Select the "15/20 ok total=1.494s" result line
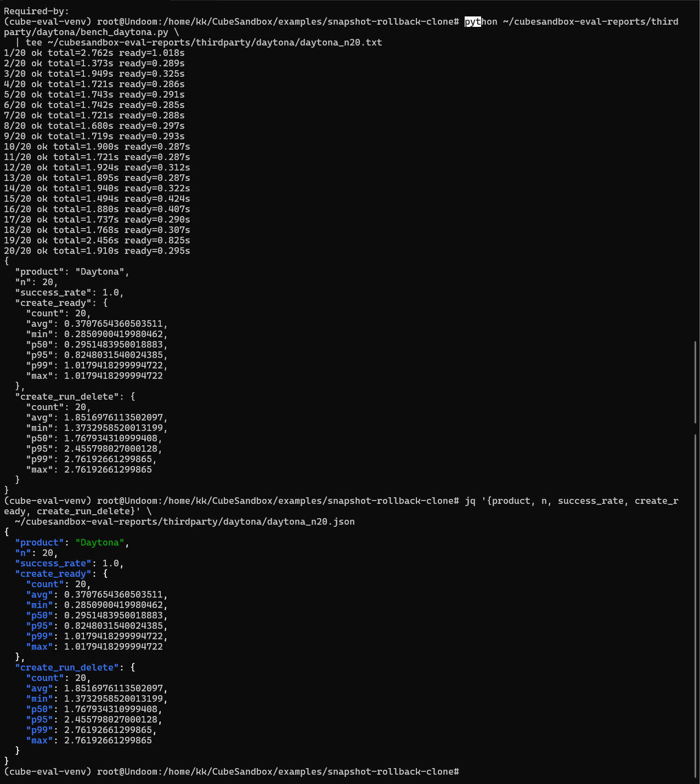Screen dimensions: 700x784 pos(97,198)
